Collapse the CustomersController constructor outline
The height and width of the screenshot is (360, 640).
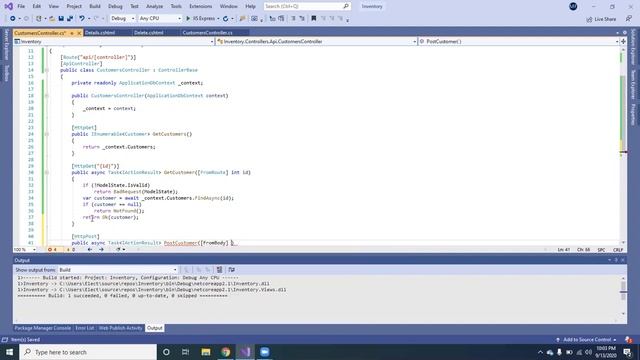point(47,96)
